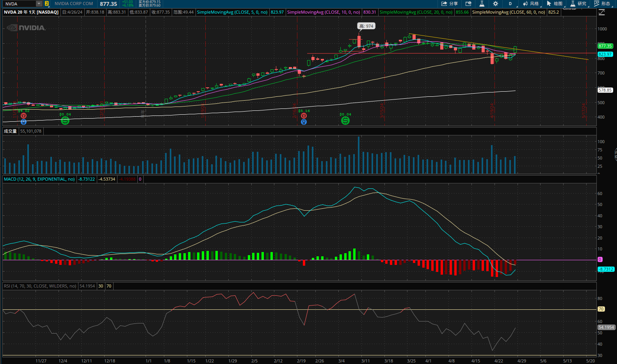Click the yellow link color 2 indicator
The image size is (617, 364).
coord(47,4)
